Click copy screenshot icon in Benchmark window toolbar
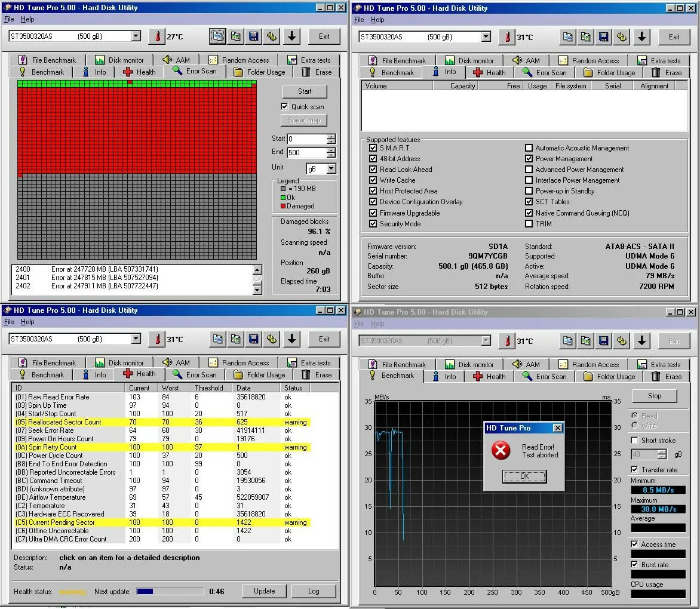The width and height of the screenshot is (700, 609). (586, 341)
